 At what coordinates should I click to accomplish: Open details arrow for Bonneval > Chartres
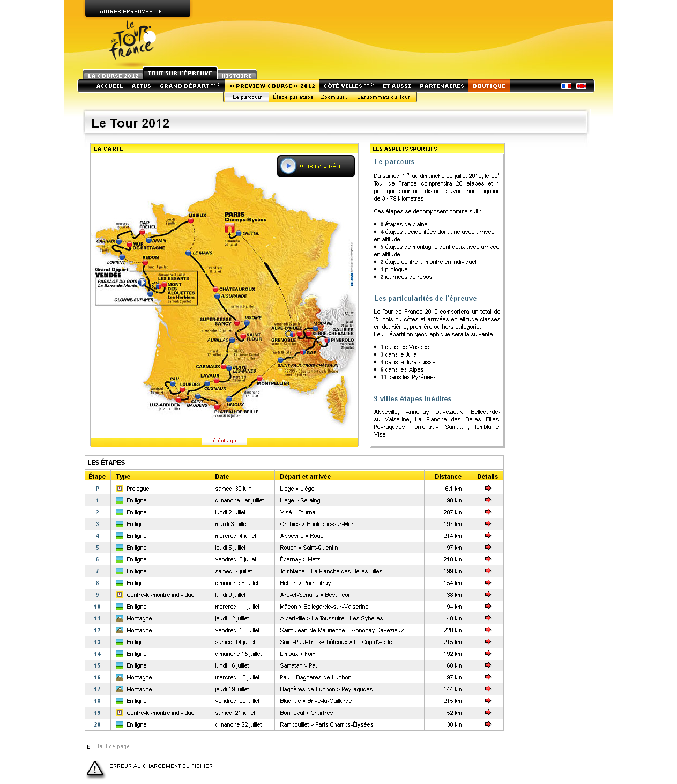pos(488,712)
